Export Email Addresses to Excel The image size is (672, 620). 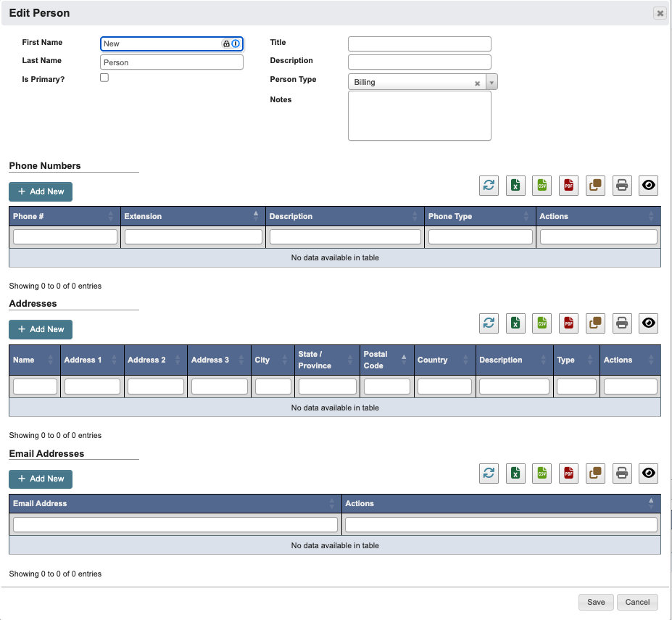pos(515,474)
